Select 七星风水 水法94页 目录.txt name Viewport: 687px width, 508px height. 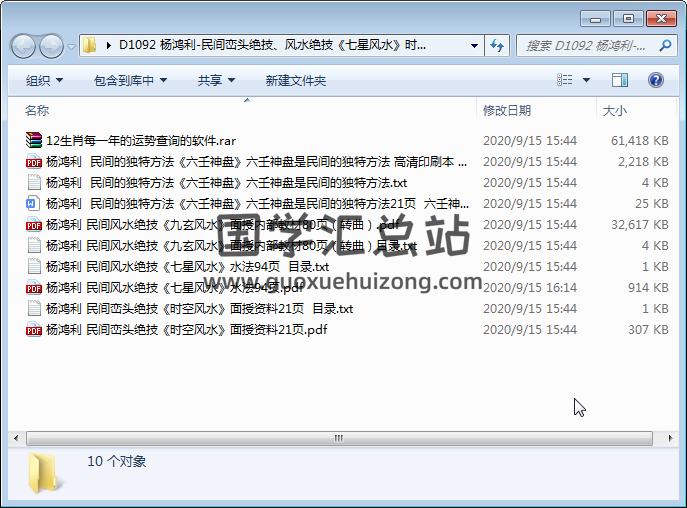click(188, 267)
